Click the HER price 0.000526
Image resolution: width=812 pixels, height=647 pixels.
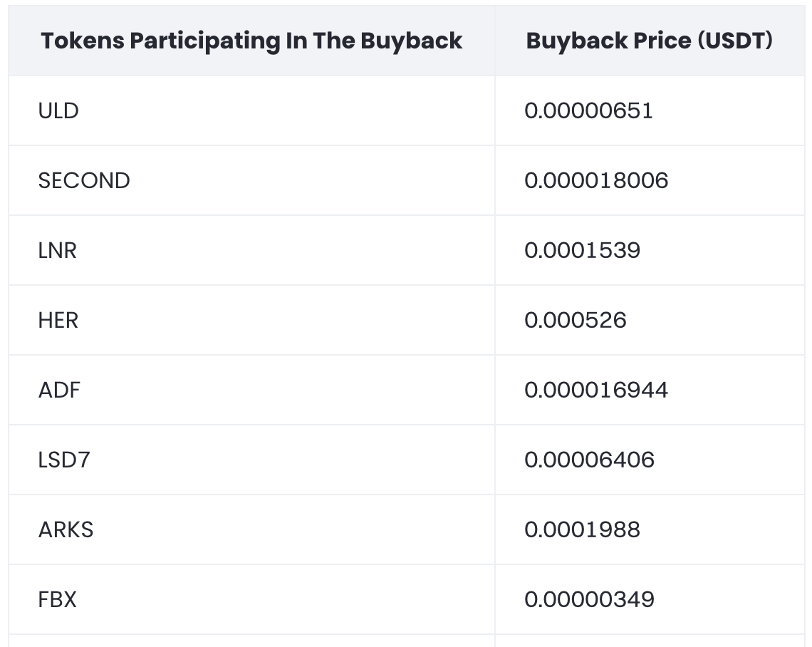(576, 321)
